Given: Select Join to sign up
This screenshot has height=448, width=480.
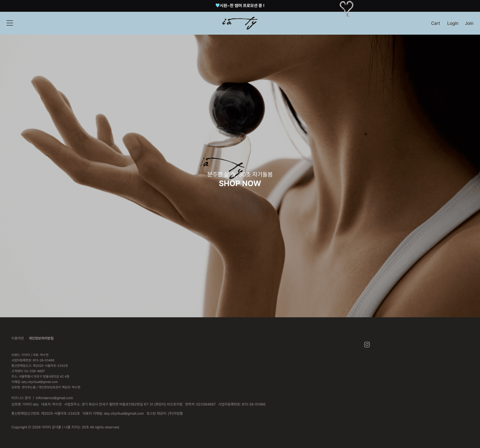Looking at the screenshot, I should point(469,23).
